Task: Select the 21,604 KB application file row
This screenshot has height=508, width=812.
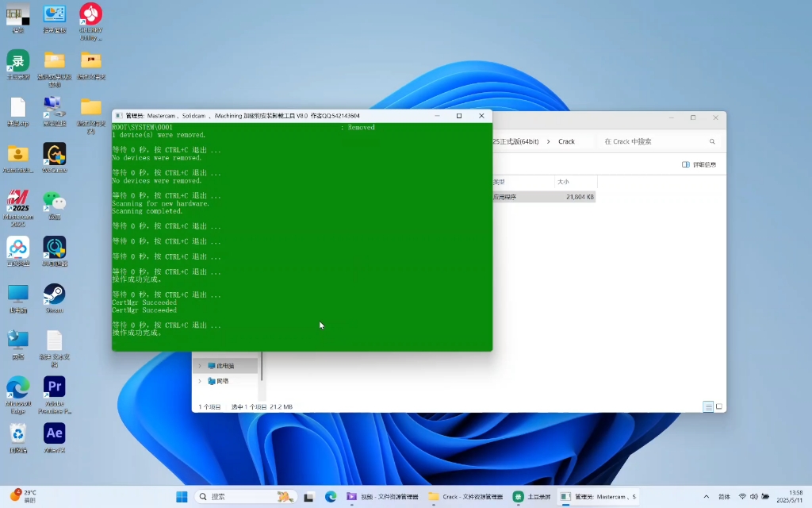Action: point(544,197)
